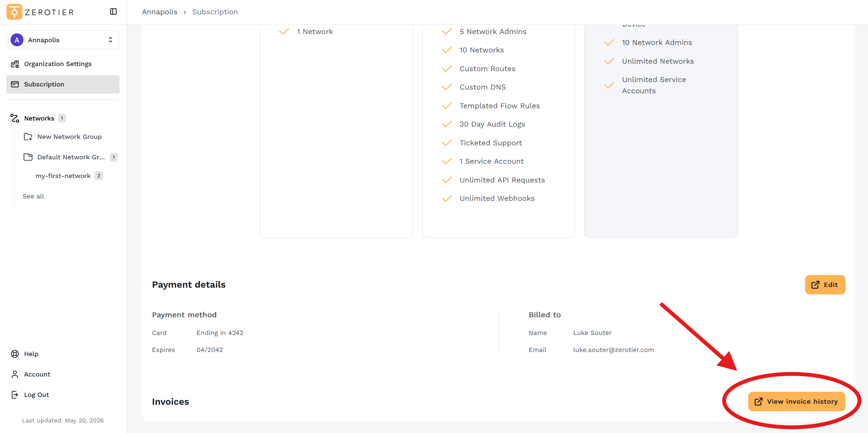Click 'Custom Routes' feature text
The width and height of the screenshot is (868, 433).
point(487,69)
